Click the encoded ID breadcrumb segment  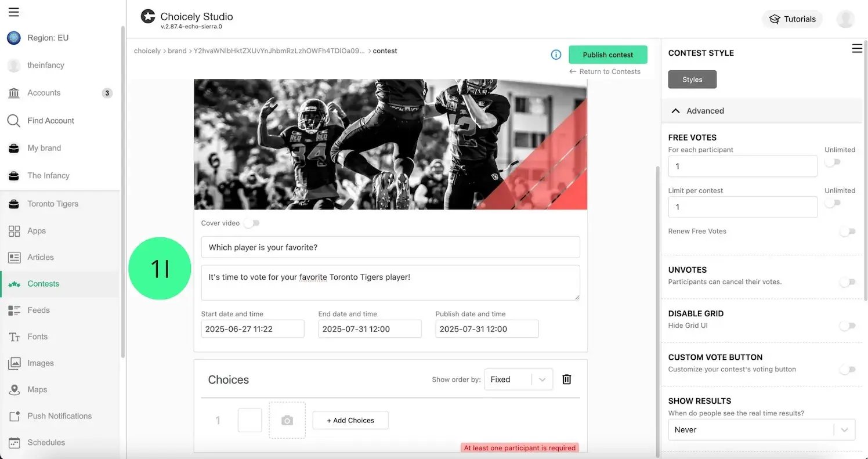click(279, 51)
